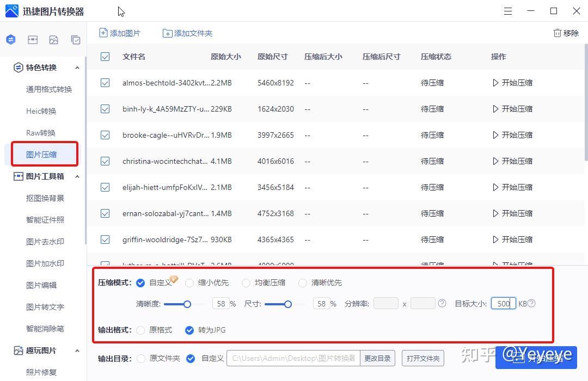
Task: Open the hamburger menu in title bar
Action: click(x=508, y=11)
